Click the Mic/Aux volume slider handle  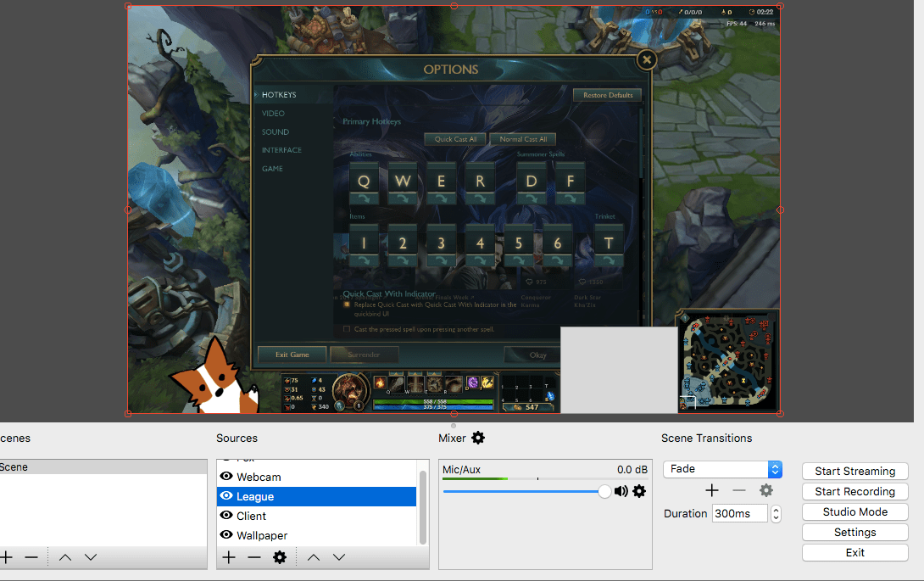[x=604, y=491]
